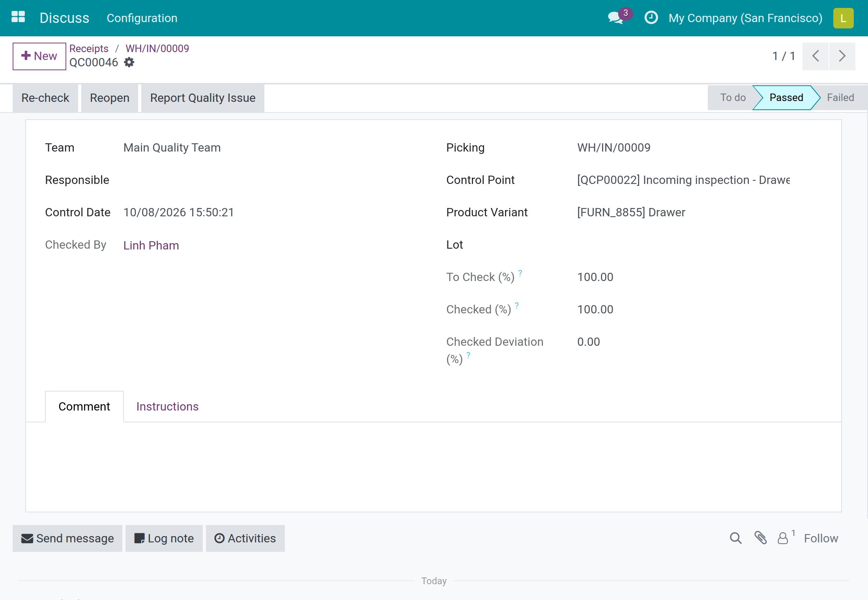Go to the previous record arrow

(x=815, y=56)
